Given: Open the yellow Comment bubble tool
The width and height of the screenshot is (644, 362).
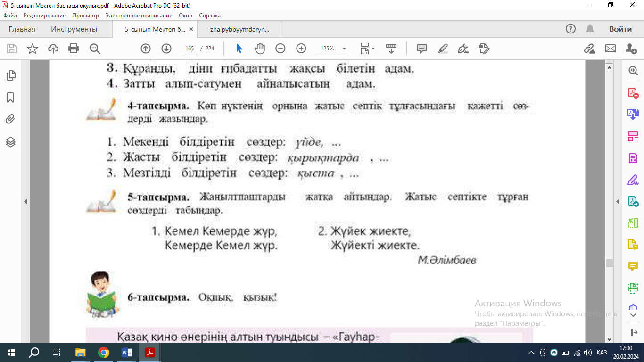Looking at the screenshot, I should 633,266.
